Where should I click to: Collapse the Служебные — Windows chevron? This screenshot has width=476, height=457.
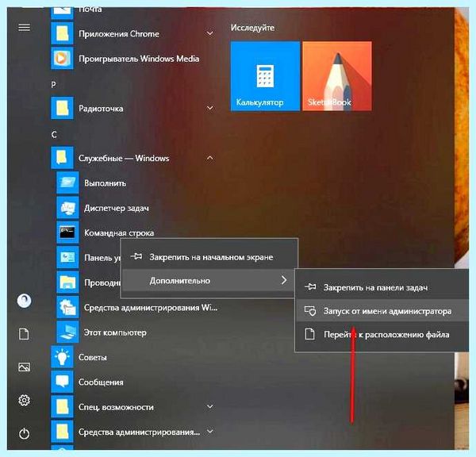coord(209,158)
